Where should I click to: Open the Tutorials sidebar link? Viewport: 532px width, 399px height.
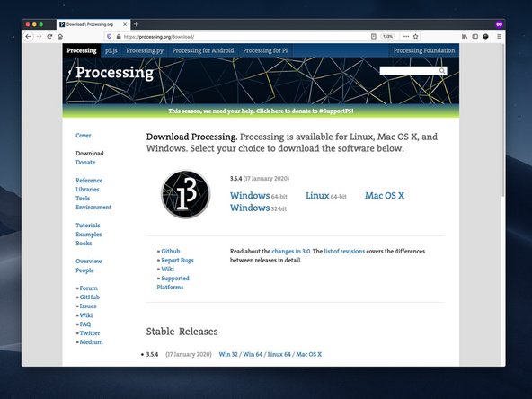click(x=87, y=226)
